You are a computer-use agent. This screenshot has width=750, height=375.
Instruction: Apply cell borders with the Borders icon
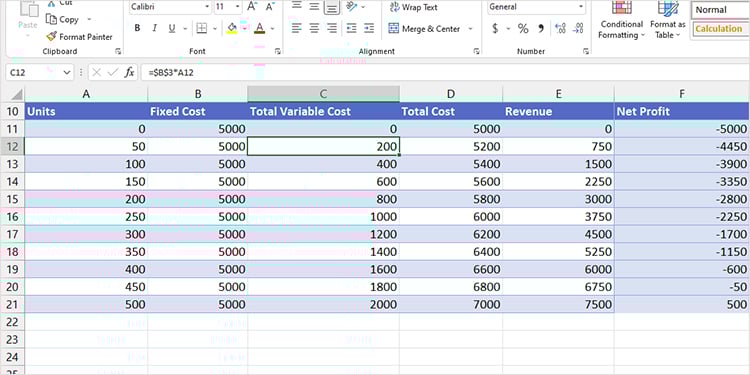pyautogui.click(x=202, y=28)
